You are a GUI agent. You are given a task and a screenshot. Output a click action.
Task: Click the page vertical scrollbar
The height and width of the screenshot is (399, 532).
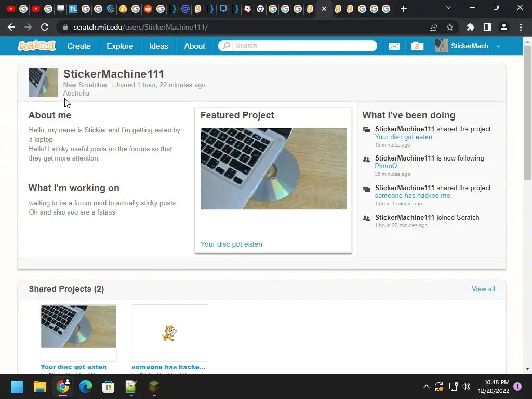[x=527, y=112]
